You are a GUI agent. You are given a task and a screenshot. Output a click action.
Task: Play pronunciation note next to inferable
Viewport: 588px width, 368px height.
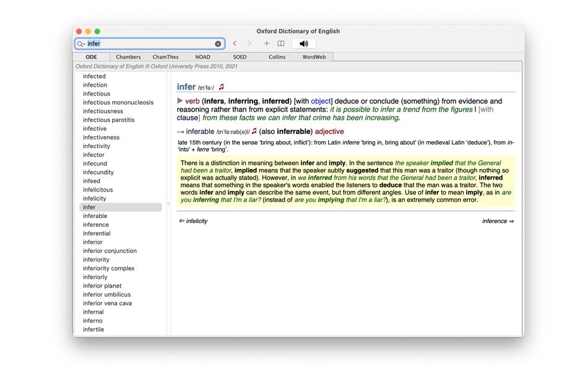coord(254,131)
